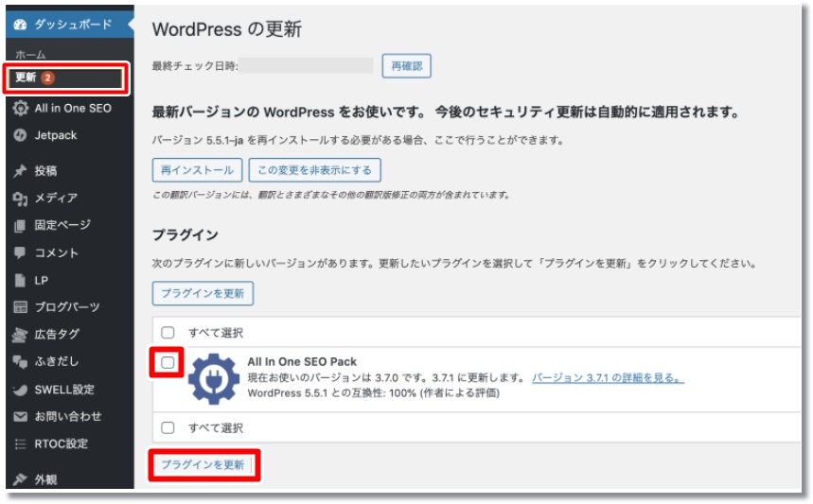
Task: Click the WordPress の更新 page heading
Action: (226, 29)
